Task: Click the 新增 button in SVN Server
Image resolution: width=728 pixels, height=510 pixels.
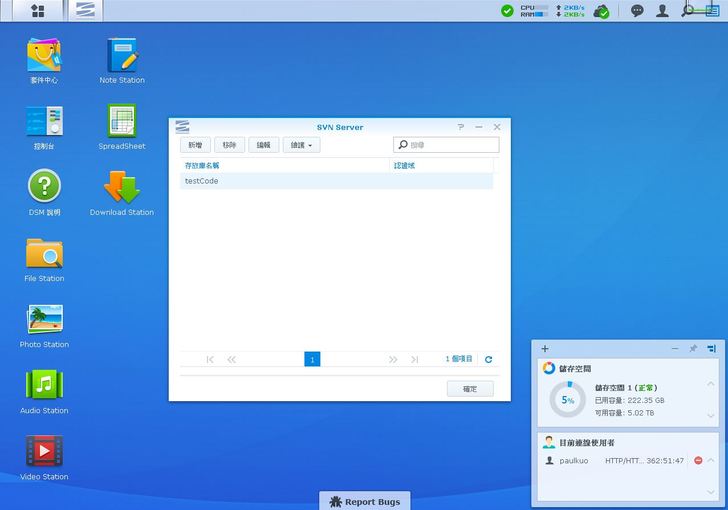Action: 194,145
